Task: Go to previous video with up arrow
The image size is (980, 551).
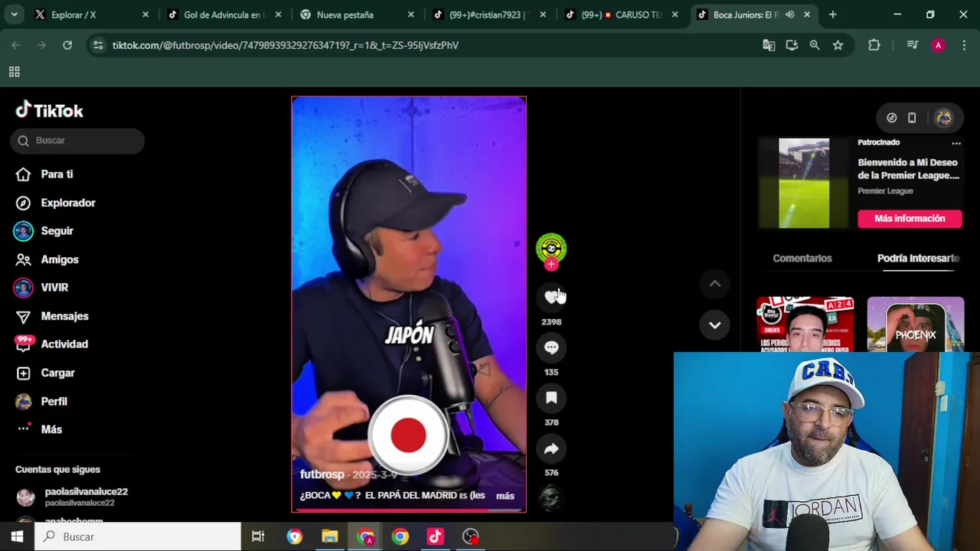Action: [714, 284]
